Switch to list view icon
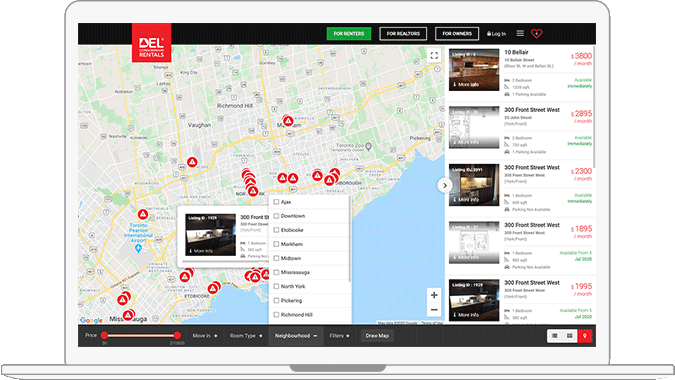The width and height of the screenshot is (675, 380). (554, 336)
